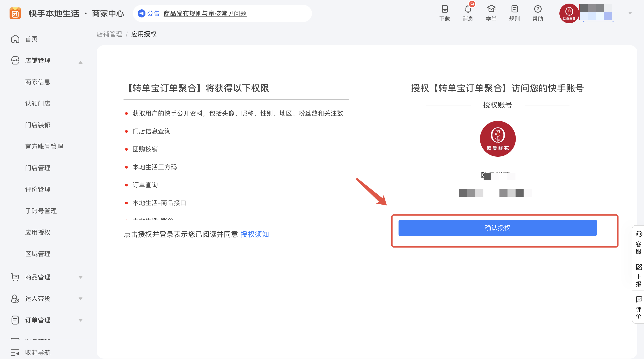Open the 消息 notification bell
Image resolution: width=644 pixels, height=359 pixels.
click(x=468, y=9)
